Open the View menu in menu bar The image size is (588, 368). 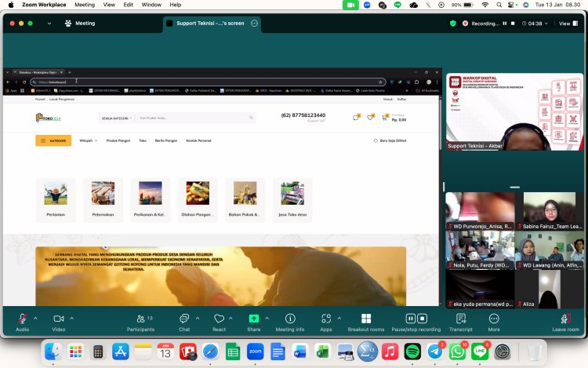pos(109,5)
